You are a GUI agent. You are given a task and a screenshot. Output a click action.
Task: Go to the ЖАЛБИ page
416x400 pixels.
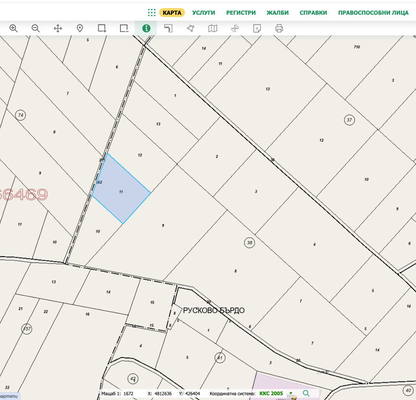(278, 13)
